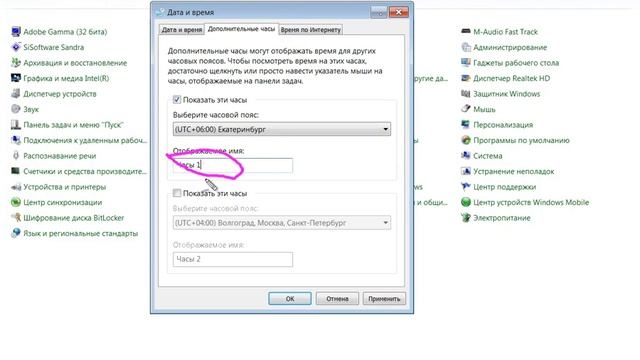640x360 pixels.
Task: Click Диспетчер Realtek HD icon
Action: click(x=466, y=78)
